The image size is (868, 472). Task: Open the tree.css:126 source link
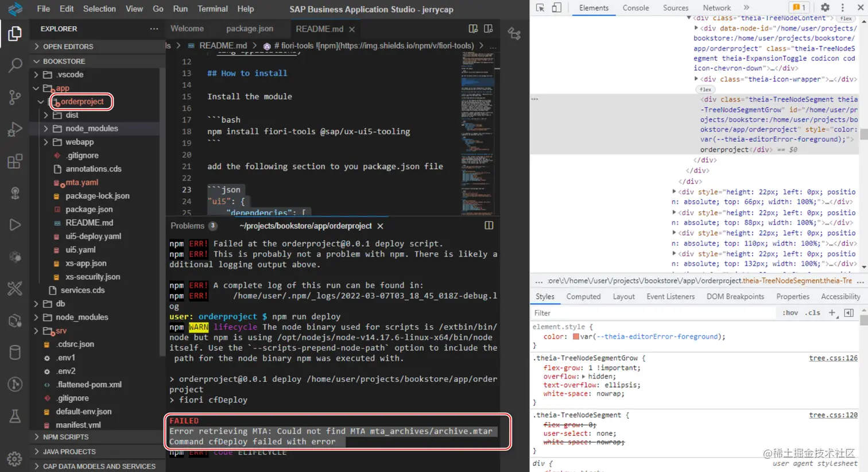833,358
